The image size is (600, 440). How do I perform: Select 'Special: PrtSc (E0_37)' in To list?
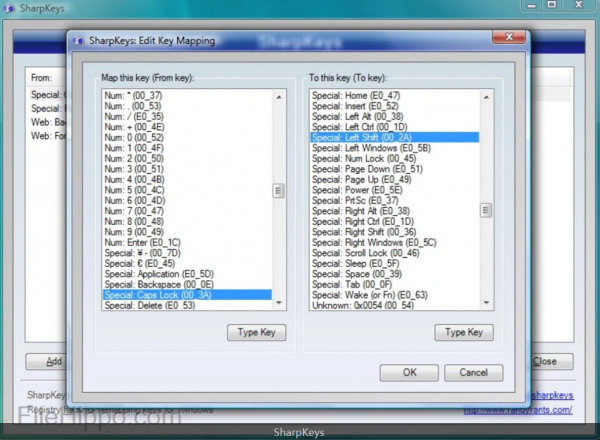click(x=395, y=200)
